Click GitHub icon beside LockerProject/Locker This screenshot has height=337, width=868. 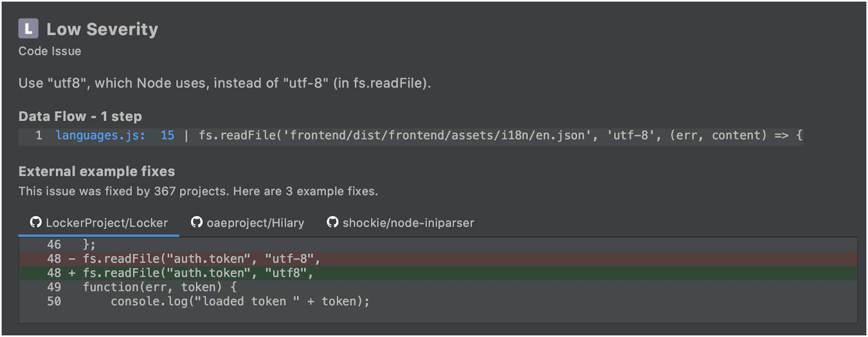(x=36, y=222)
